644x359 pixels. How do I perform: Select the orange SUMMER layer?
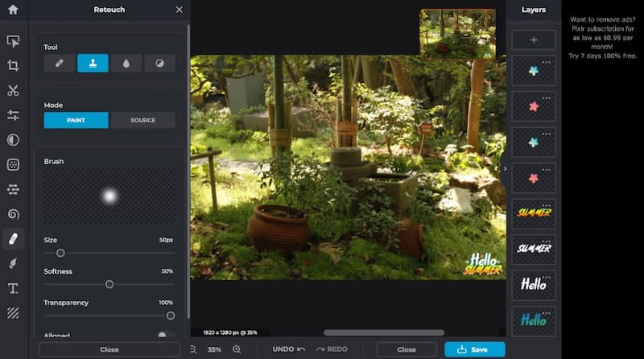click(x=534, y=213)
